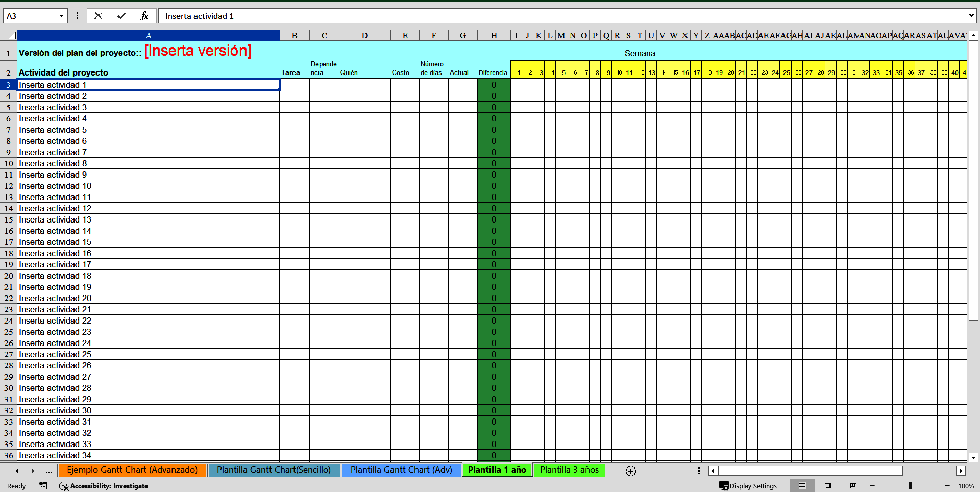Show hidden sheet tabs via ellipsis
The width and height of the screenshot is (980, 493).
pos(49,471)
